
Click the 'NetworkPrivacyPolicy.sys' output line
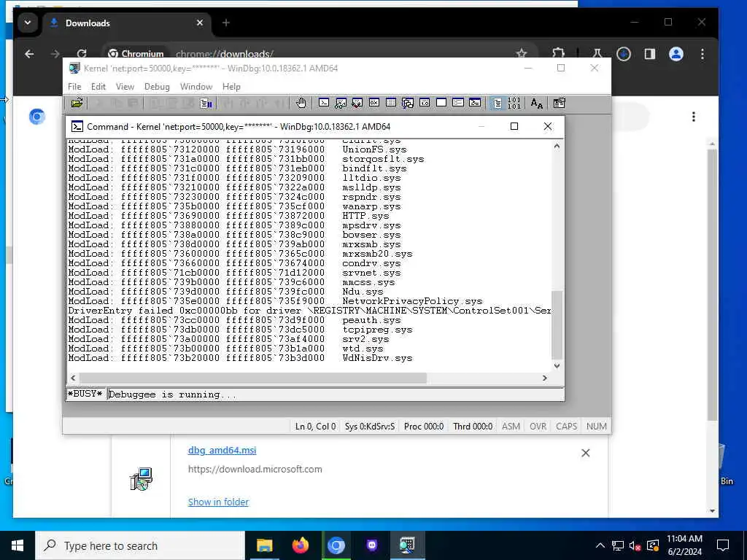[x=275, y=301]
